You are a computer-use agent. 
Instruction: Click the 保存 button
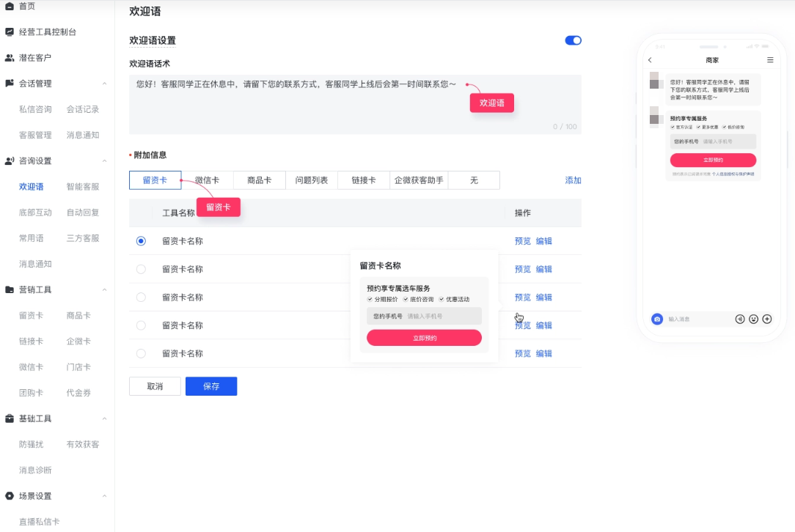(x=211, y=385)
